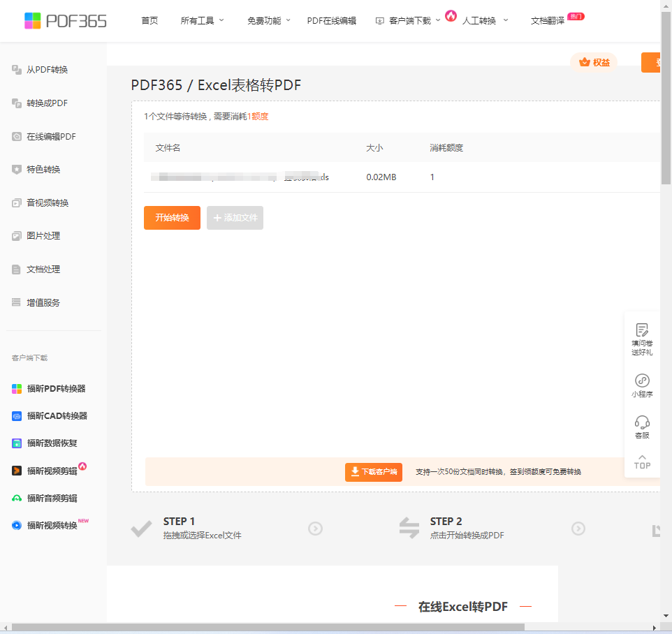This screenshot has width=672, height=634.
Task: Click the vertical scrollbar down arrow
Action: [666, 616]
